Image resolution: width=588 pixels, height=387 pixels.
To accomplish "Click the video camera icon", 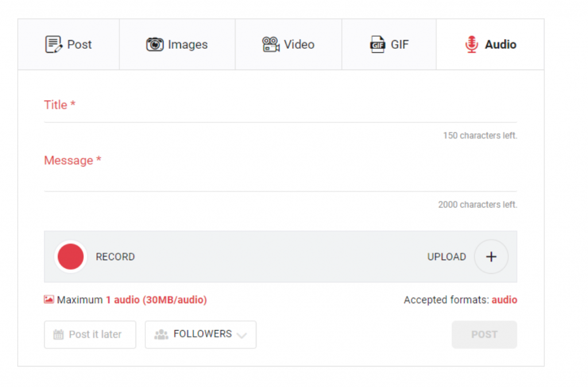I will (270, 45).
